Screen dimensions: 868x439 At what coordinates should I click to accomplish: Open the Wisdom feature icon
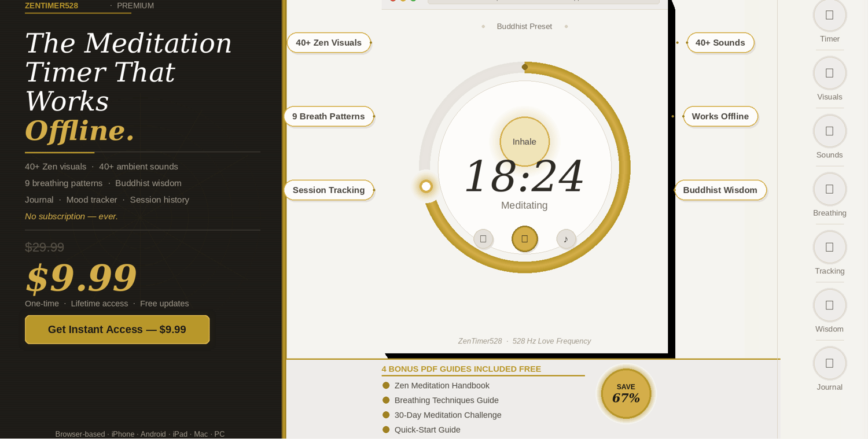(x=829, y=305)
